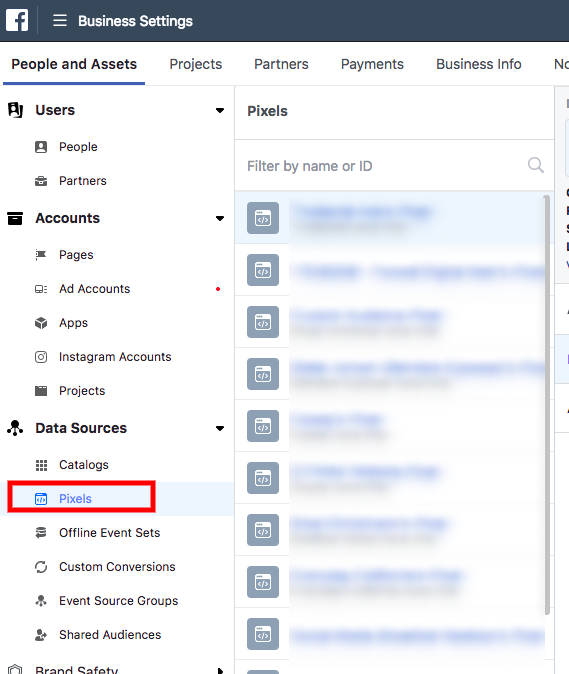
Task: Open Custom Conversions
Action: (x=117, y=567)
